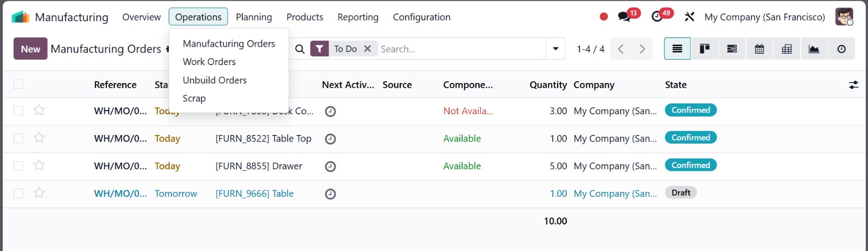Switch to Activity view

(x=841, y=49)
